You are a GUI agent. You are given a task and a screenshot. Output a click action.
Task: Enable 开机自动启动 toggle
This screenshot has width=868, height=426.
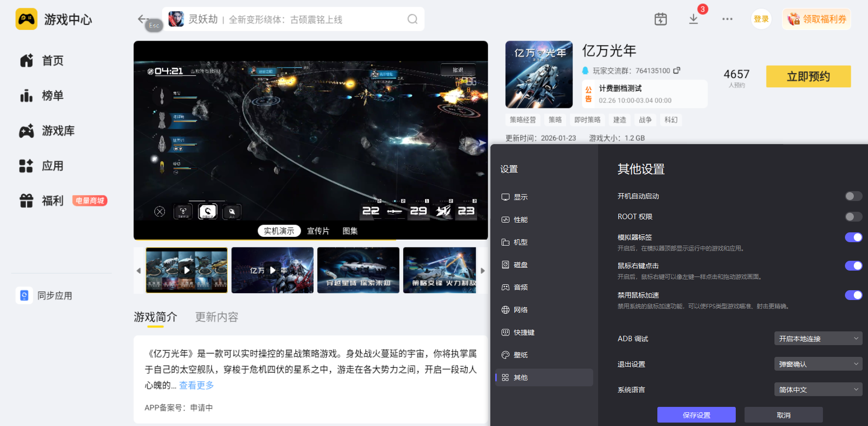click(x=853, y=196)
